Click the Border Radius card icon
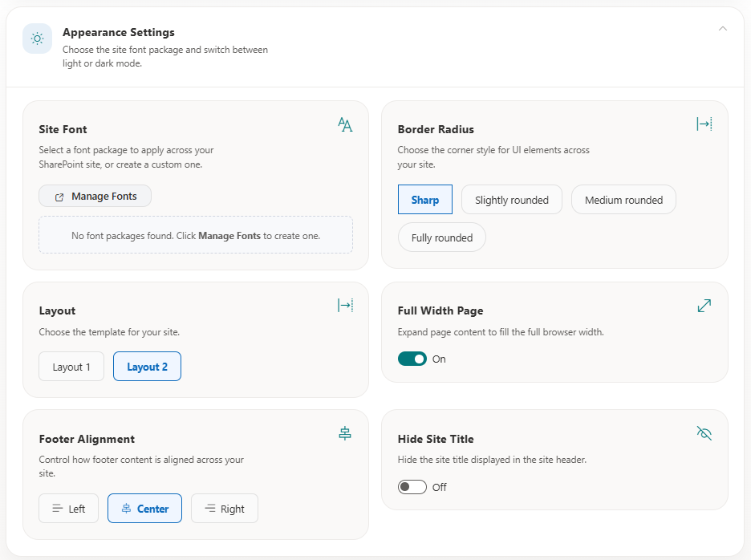This screenshot has height=560, width=751. click(704, 124)
